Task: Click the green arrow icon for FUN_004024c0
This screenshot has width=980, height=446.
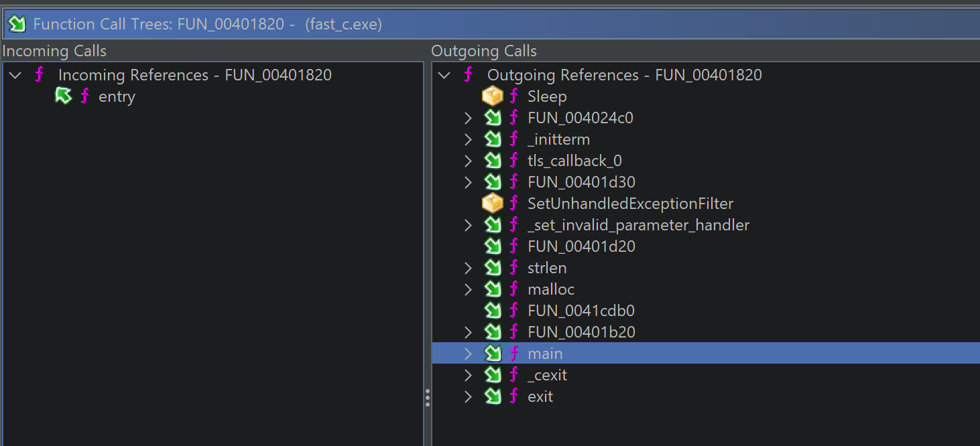Action: tap(493, 118)
